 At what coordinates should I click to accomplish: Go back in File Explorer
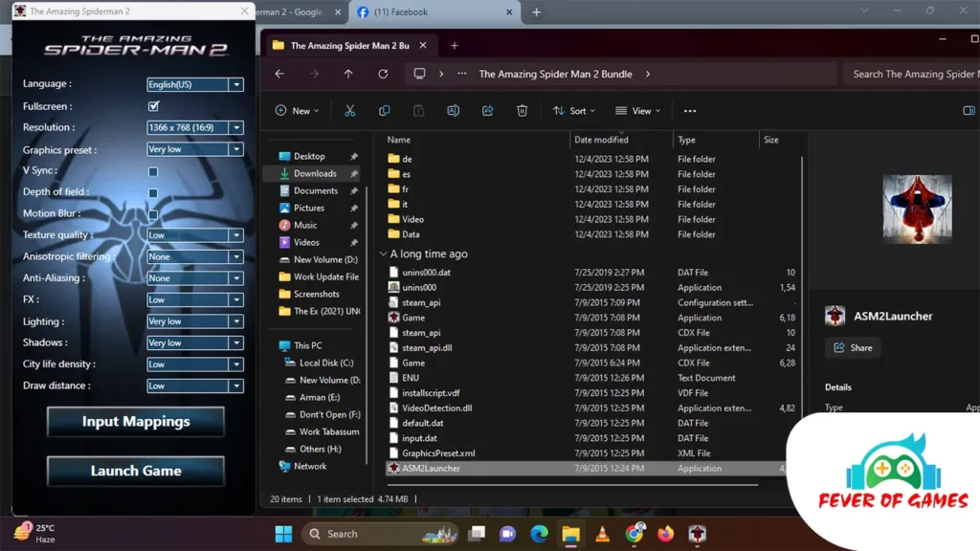pos(279,74)
